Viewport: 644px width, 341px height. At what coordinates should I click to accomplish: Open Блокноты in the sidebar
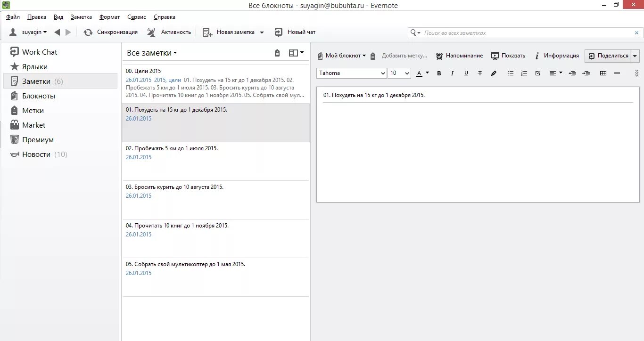pyautogui.click(x=60, y=96)
